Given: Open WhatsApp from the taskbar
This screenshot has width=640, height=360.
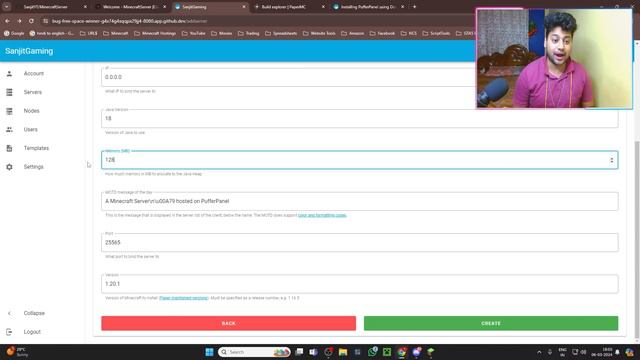Looking at the screenshot, I should pos(372,352).
